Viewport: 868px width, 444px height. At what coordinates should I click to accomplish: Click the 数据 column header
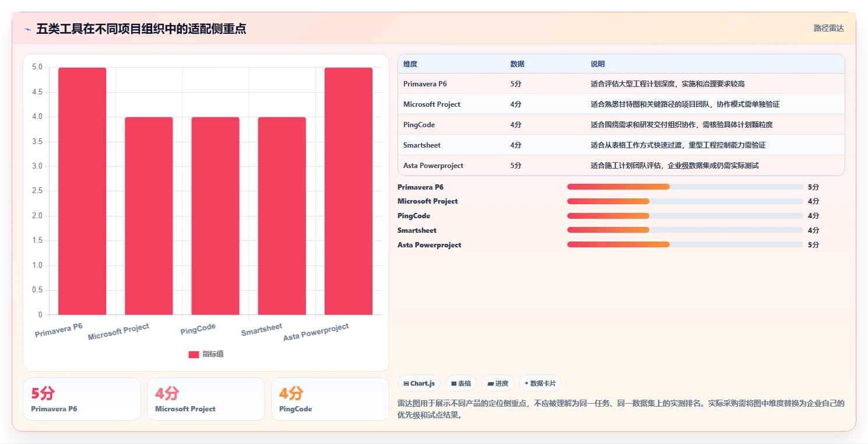517,64
